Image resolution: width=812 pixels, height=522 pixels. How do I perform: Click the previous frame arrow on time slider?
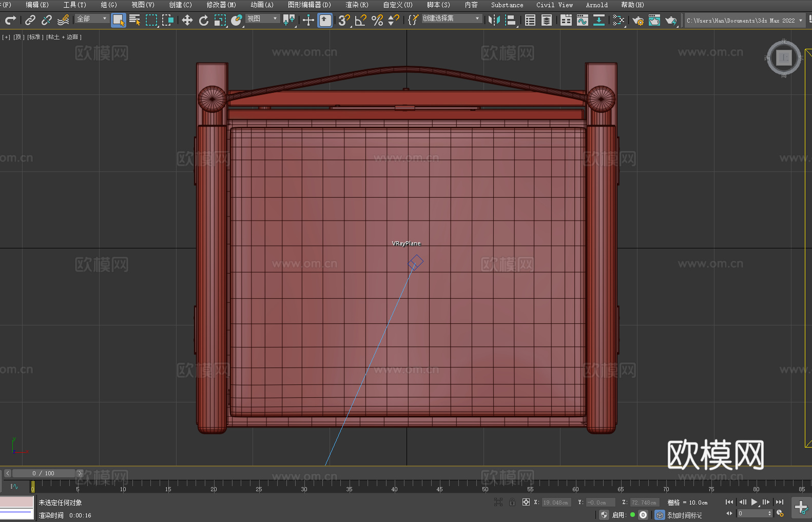coord(8,473)
